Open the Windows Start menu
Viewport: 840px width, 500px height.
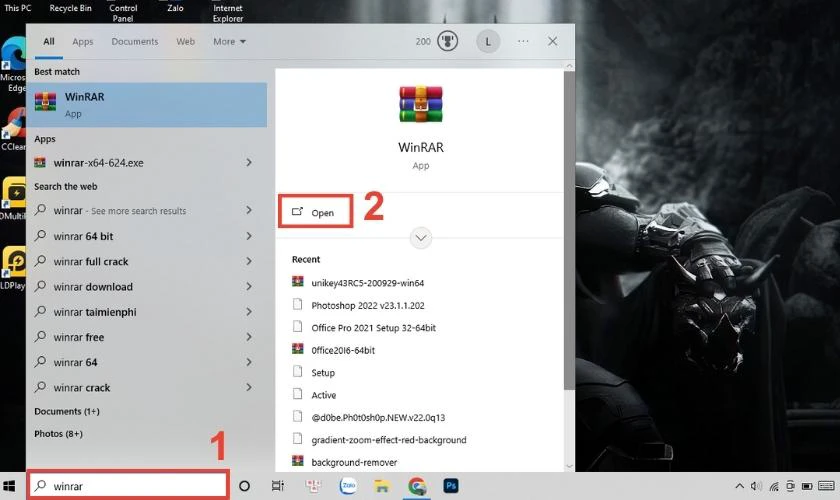(9, 486)
